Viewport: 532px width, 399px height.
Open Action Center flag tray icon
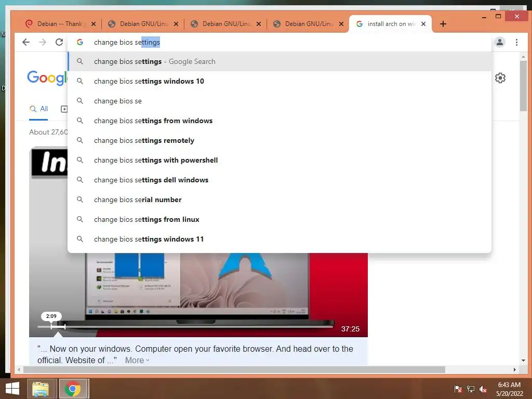(x=458, y=389)
